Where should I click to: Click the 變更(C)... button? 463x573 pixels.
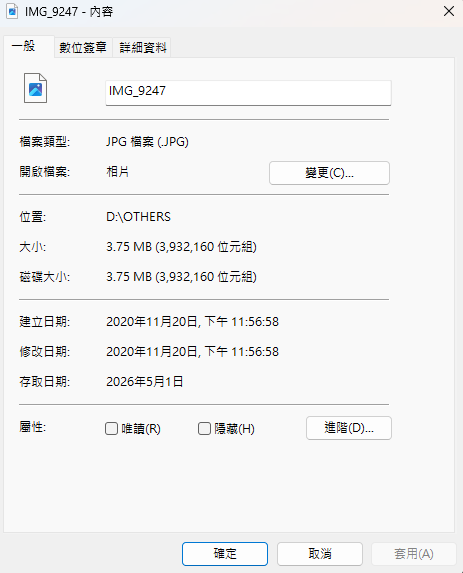coord(329,173)
